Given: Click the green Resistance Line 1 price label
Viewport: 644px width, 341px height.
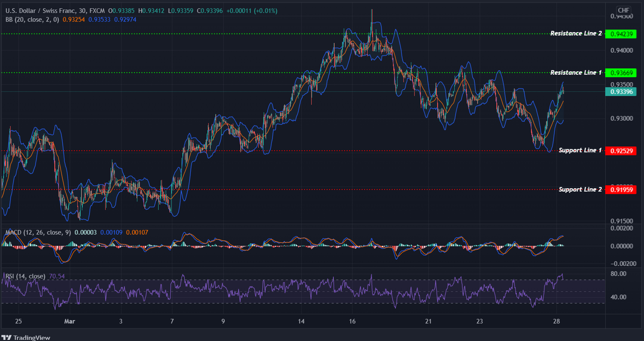Looking at the screenshot, I should click(x=621, y=73).
